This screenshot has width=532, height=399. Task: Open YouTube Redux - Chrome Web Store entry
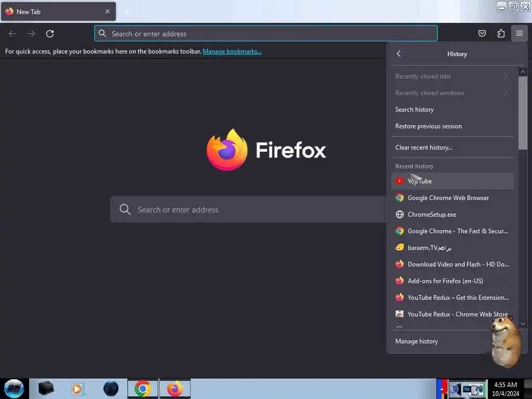pyautogui.click(x=453, y=314)
